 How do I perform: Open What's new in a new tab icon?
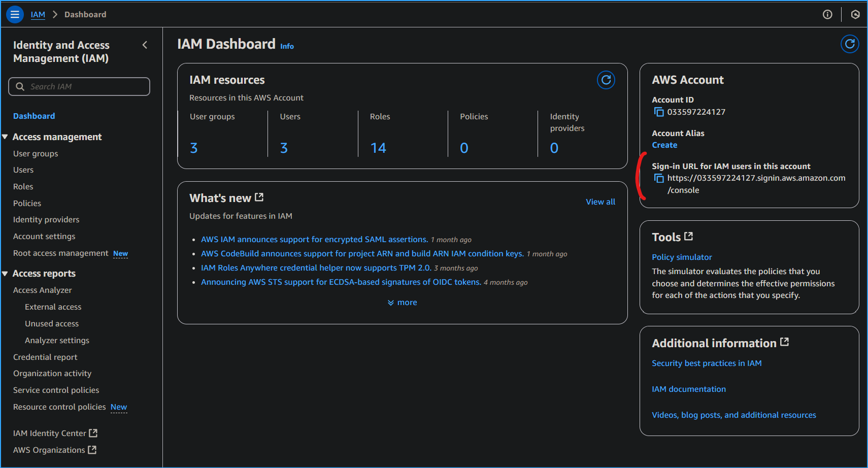click(x=259, y=196)
